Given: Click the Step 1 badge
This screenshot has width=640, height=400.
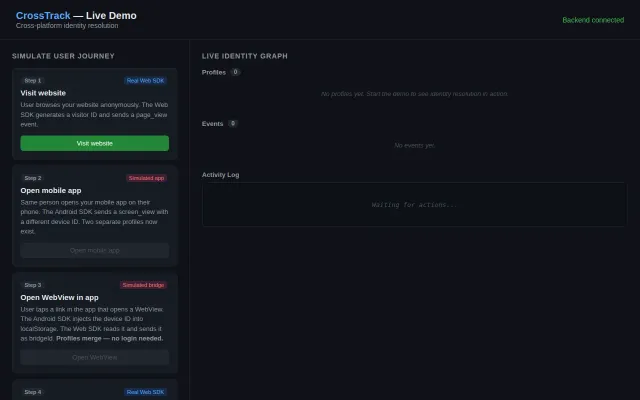Looking at the screenshot, I should click(33, 80).
